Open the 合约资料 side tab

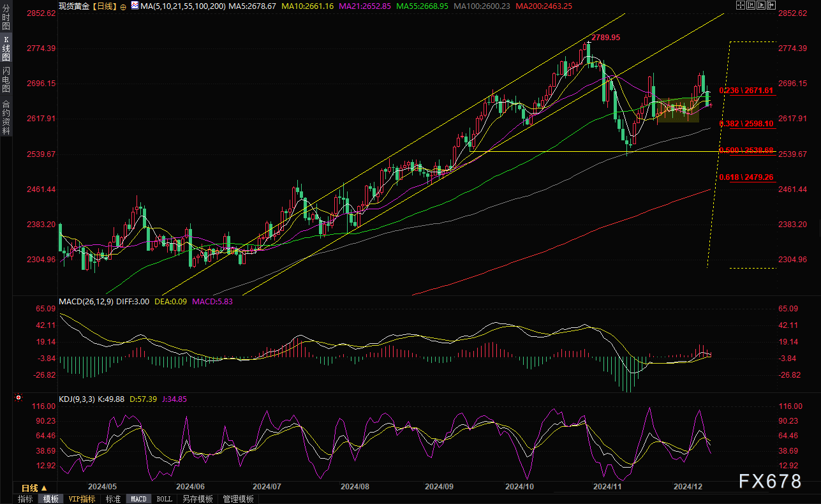(6, 117)
